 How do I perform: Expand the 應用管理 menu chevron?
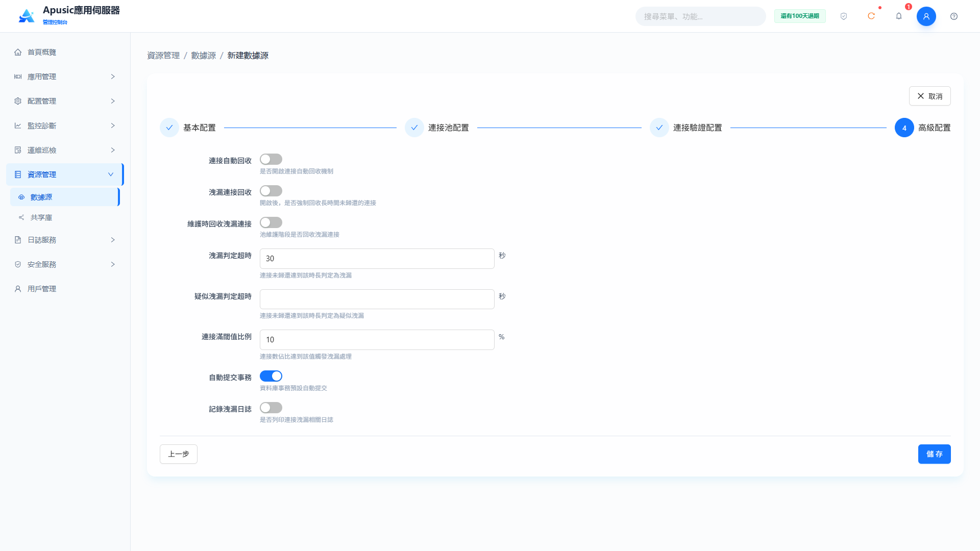coord(113,77)
